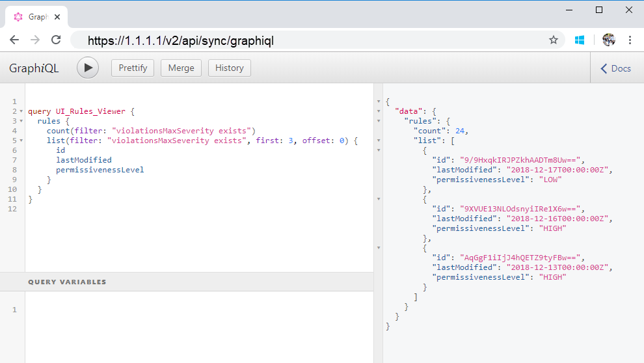Click the browser forward arrow
Screen dimensions: 644x363
(x=35, y=40)
